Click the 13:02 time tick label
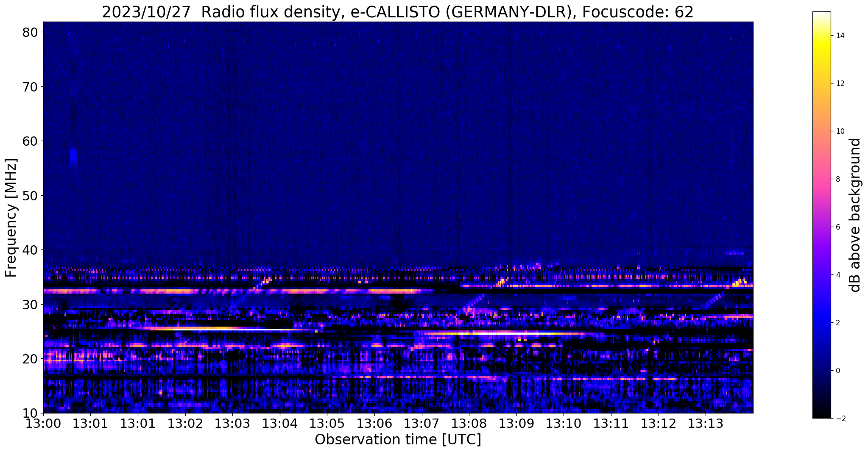This screenshot has height=452, width=868. coord(185,424)
